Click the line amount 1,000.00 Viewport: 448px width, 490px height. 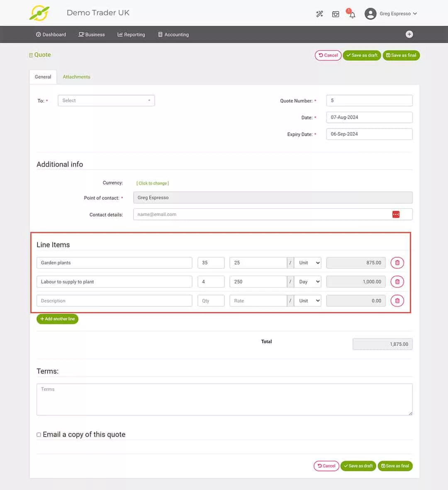[356, 282]
